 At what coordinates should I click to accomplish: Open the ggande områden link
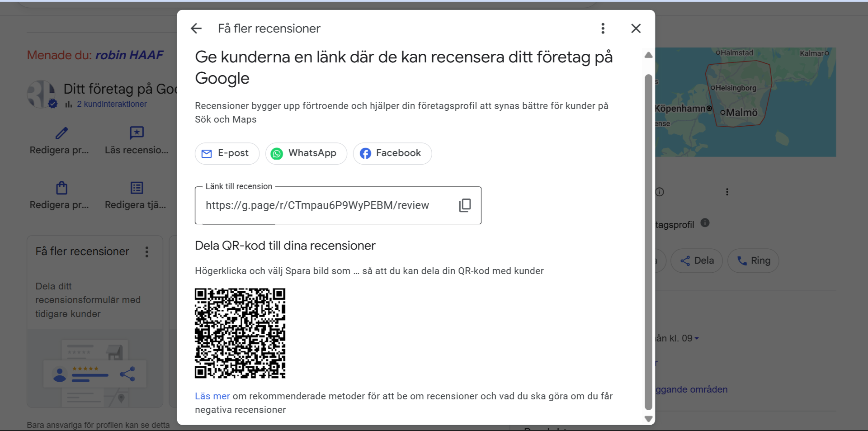(691, 389)
